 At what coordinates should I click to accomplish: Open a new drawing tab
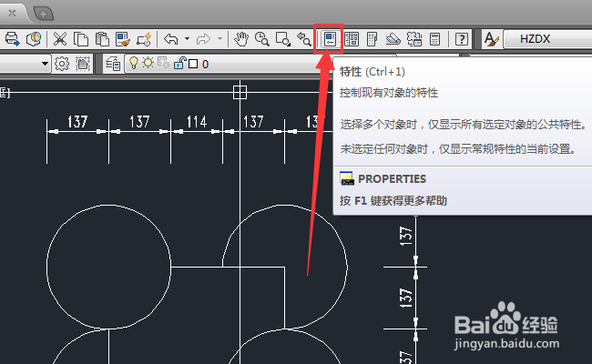[44, 15]
